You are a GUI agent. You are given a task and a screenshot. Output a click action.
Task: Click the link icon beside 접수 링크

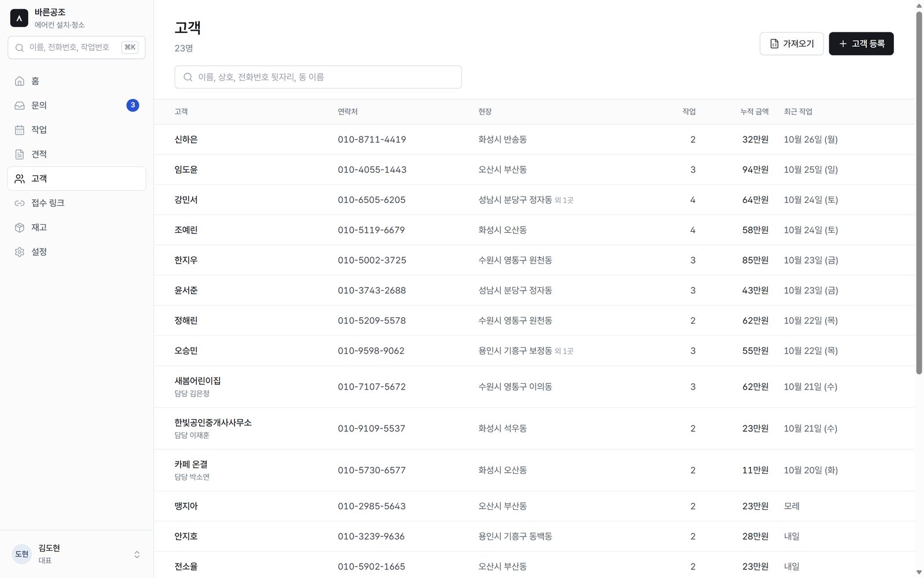[x=20, y=203]
